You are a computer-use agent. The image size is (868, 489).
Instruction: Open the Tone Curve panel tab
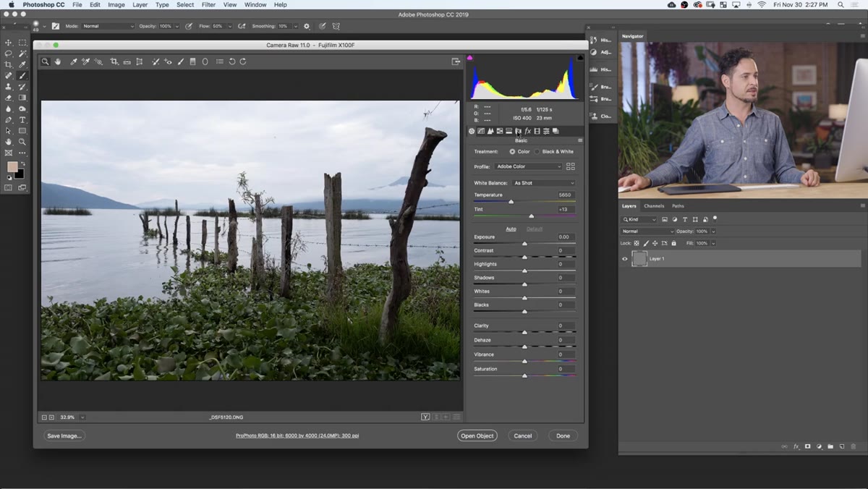[481, 131]
